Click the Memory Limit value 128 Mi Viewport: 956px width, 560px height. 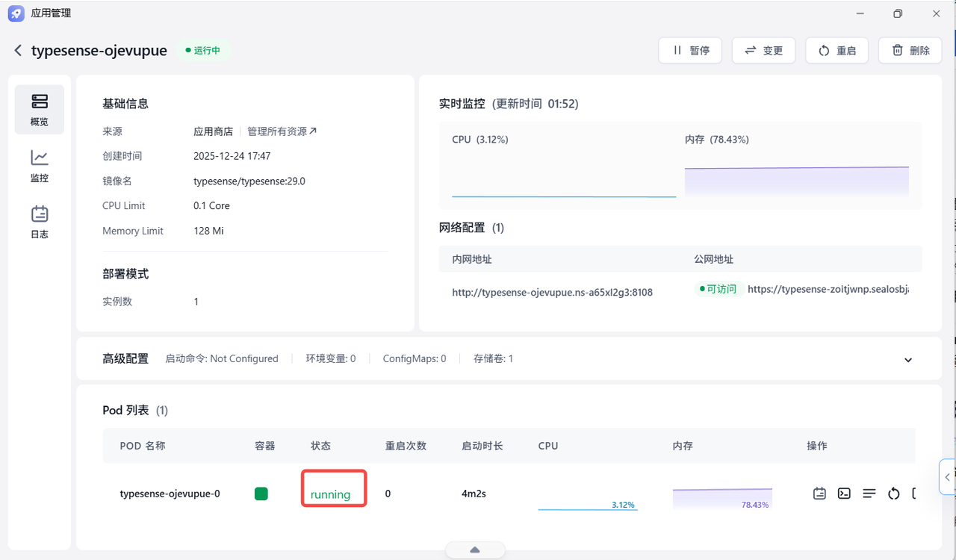point(208,231)
